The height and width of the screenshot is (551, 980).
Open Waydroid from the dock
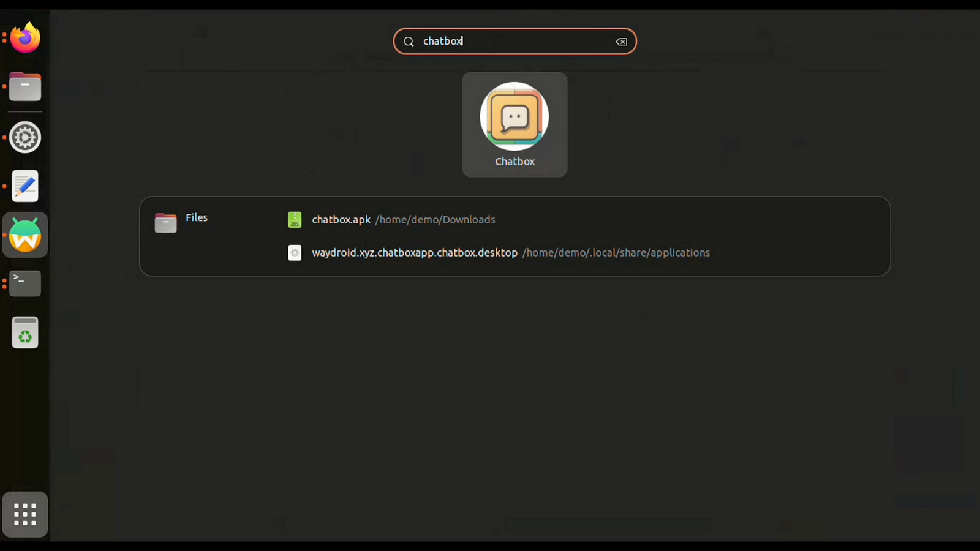[25, 235]
